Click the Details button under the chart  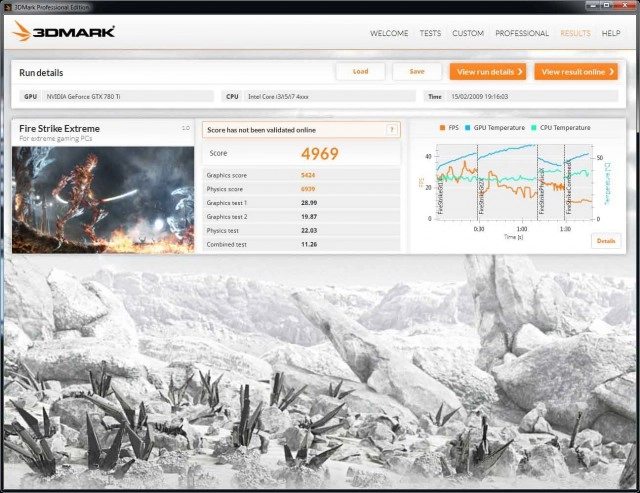click(606, 241)
